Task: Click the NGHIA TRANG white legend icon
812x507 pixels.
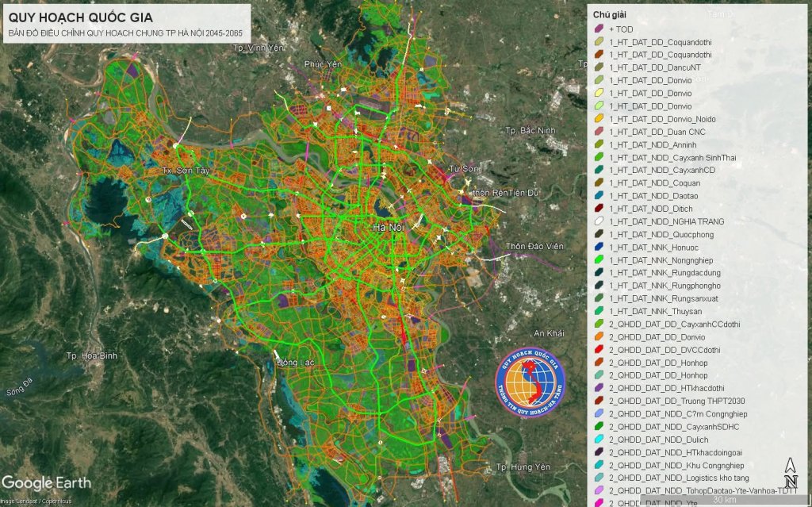Action: coord(600,221)
